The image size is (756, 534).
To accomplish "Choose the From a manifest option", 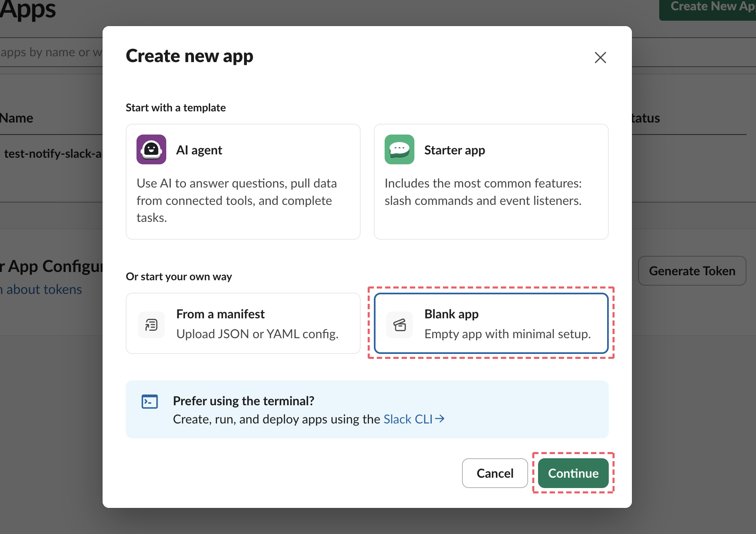I will click(x=243, y=323).
